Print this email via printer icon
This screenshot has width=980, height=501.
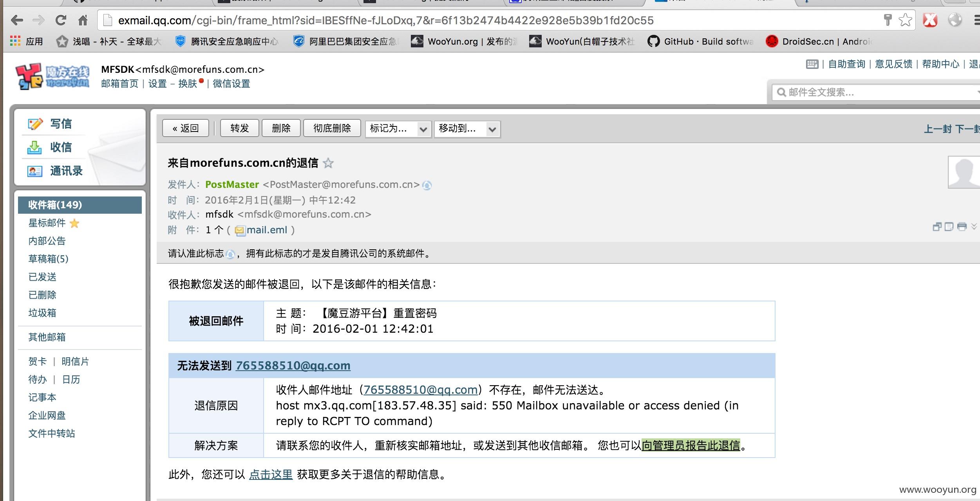click(962, 226)
